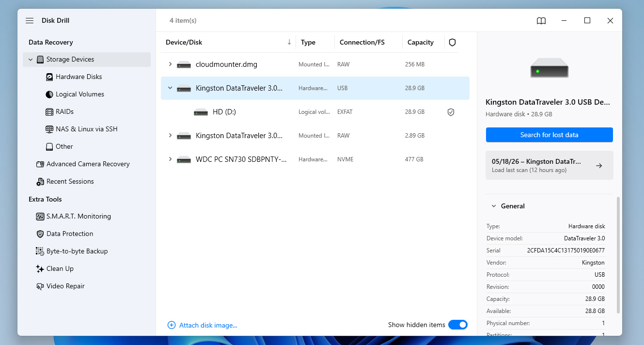Click the details panel scrollbar

click(618, 254)
